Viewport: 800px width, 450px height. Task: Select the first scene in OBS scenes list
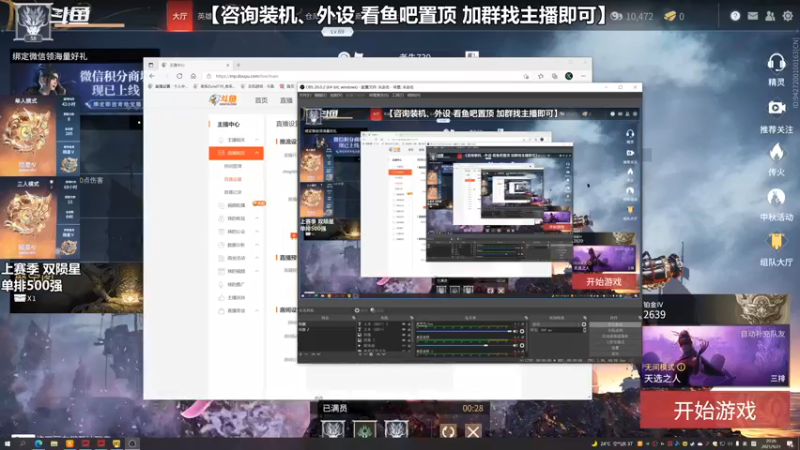(327, 324)
